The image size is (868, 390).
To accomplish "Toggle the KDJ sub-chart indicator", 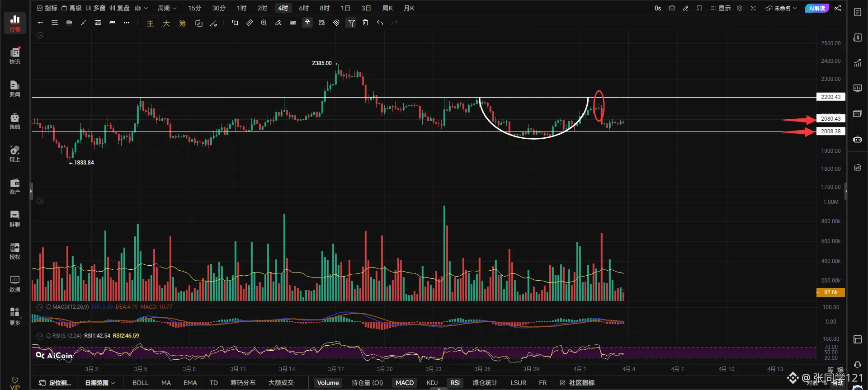I will tap(432, 383).
